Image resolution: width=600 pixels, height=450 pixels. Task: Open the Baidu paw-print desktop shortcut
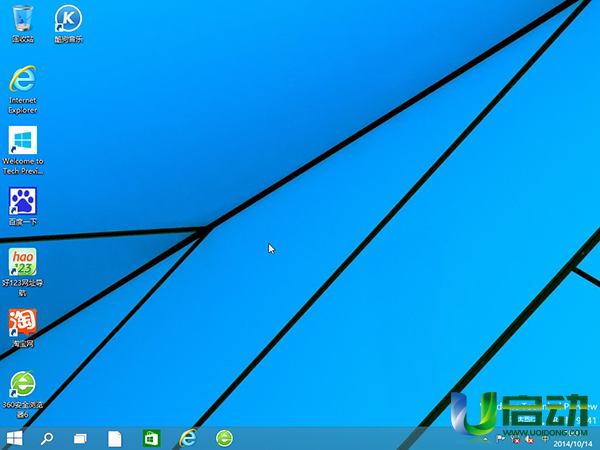click(22, 201)
